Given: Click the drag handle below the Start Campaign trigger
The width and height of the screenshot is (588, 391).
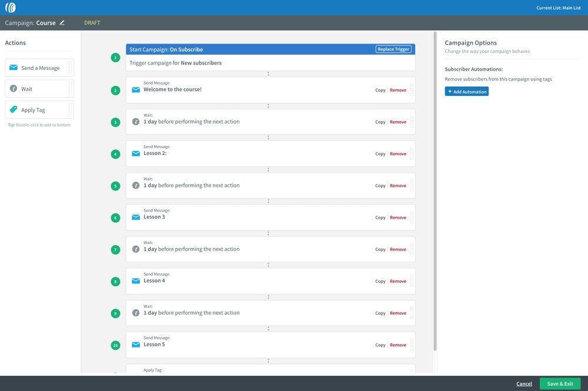Looking at the screenshot, I should [x=268, y=73].
